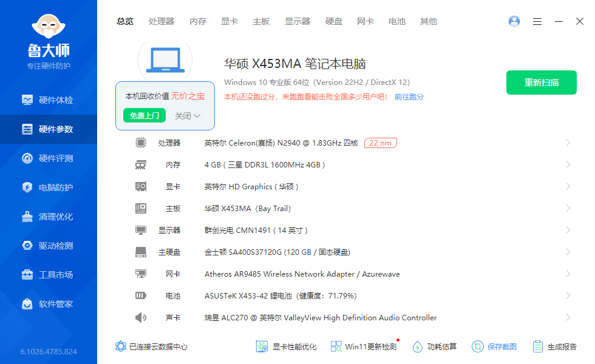Open 硬件评测 benchmark section
Screen dimensions: 595x364
[49, 158]
